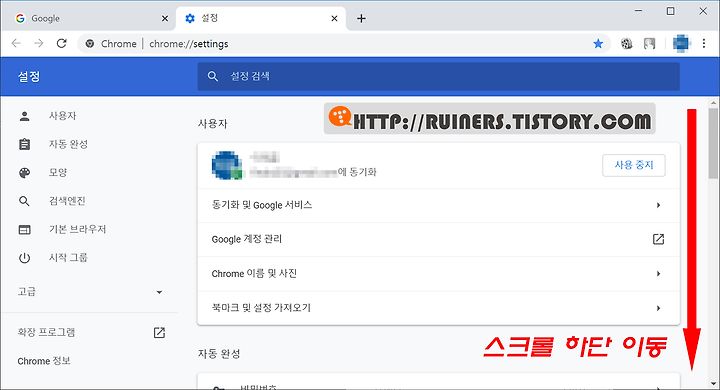Screen dimensions: 720x390
Task: Click the 자동 완성 section heading
Action: (219, 354)
